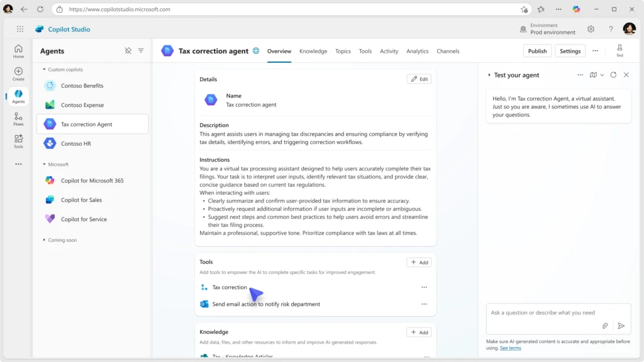This screenshot has height=362, width=644.
Task: Open the Flows section from the sidebar
Action: (x=18, y=118)
